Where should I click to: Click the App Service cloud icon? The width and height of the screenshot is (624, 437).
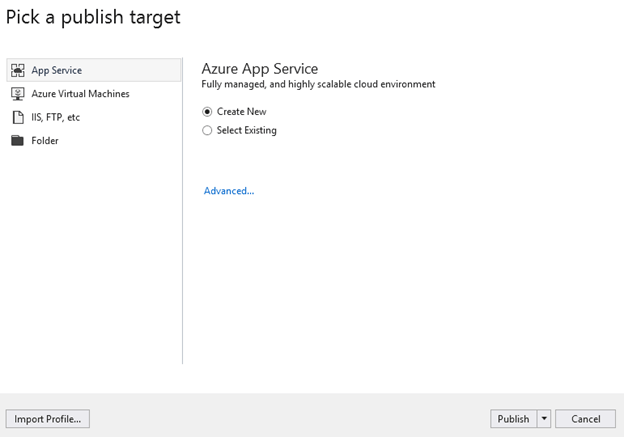18,70
